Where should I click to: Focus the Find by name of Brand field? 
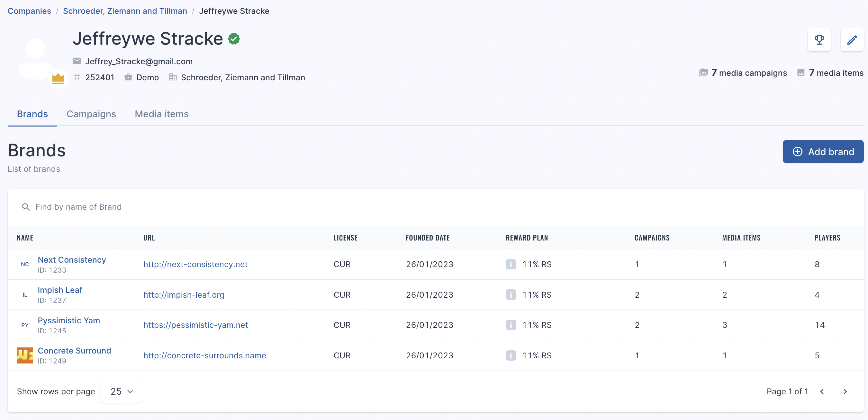(x=436, y=207)
